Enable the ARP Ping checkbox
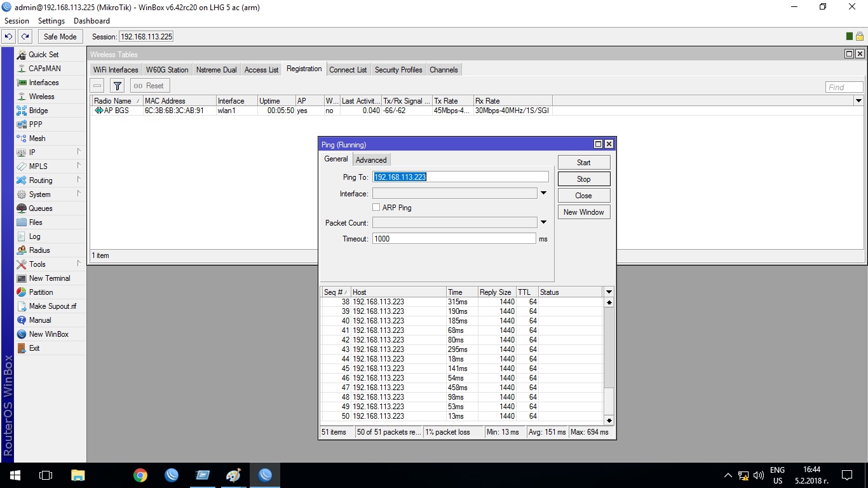Viewport: 868px width, 488px height. tap(376, 208)
